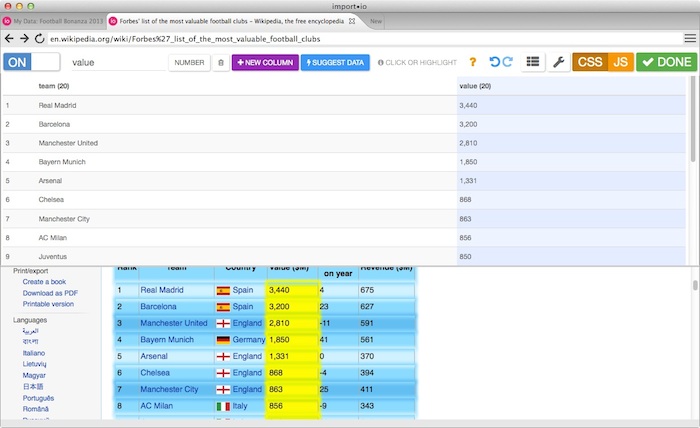The width and height of the screenshot is (700, 428).
Task: Go forward with the forward arrow
Action: click(x=24, y=39)
